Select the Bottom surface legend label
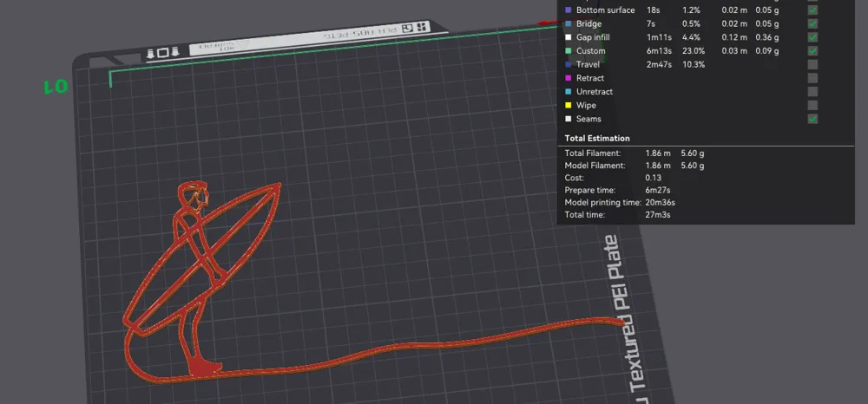 tap(605, 10)
